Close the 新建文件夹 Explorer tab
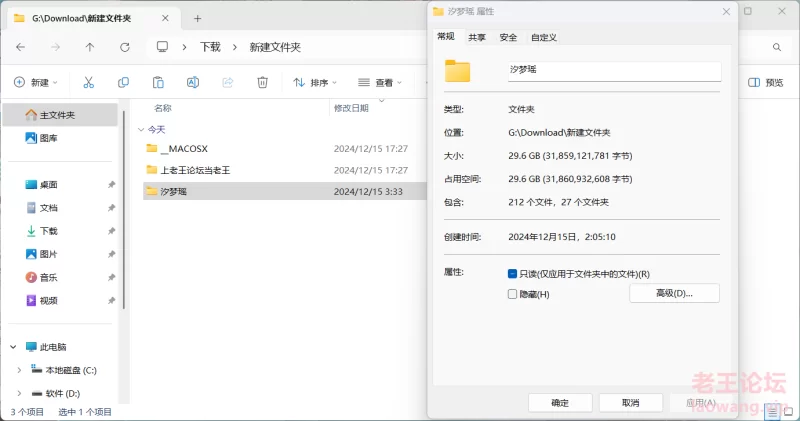 (x=165, y=18)
